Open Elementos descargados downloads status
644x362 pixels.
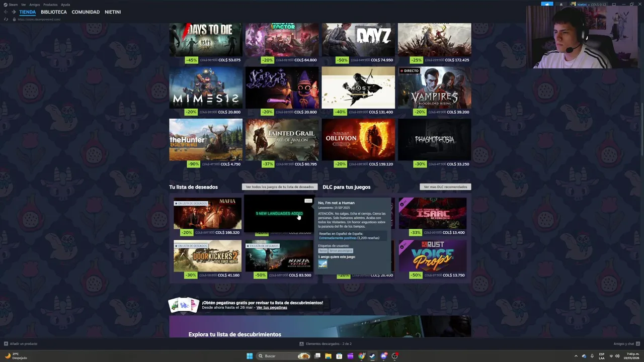pos(326,344)
